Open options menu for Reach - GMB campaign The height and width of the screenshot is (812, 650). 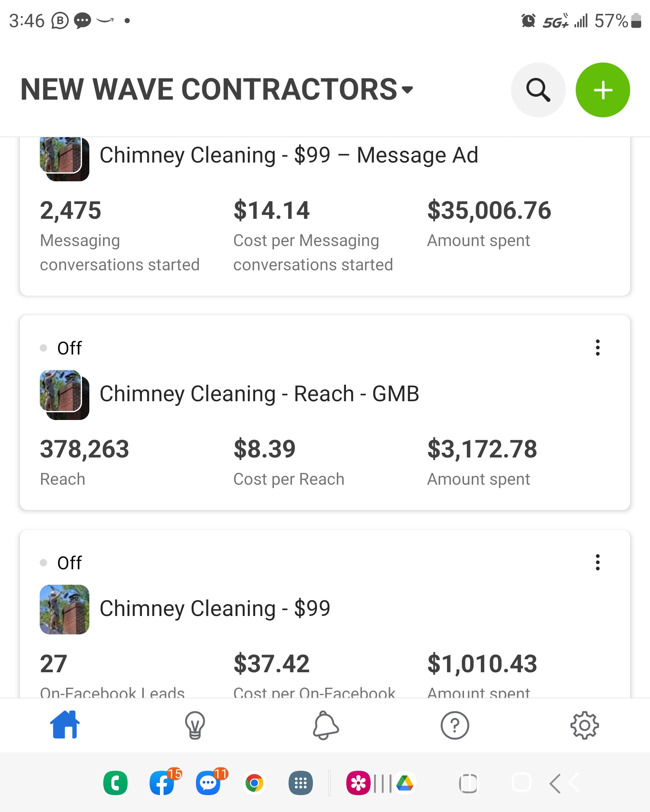tap(597, 348)
